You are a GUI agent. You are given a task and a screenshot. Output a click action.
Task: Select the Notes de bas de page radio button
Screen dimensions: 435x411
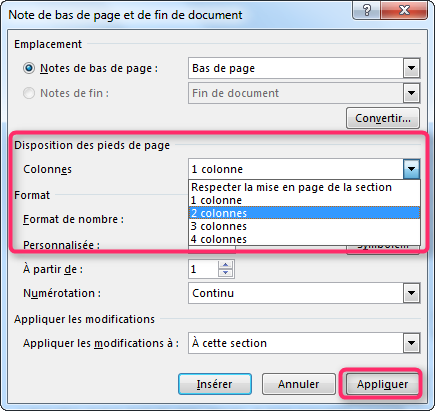pos(29,68)
